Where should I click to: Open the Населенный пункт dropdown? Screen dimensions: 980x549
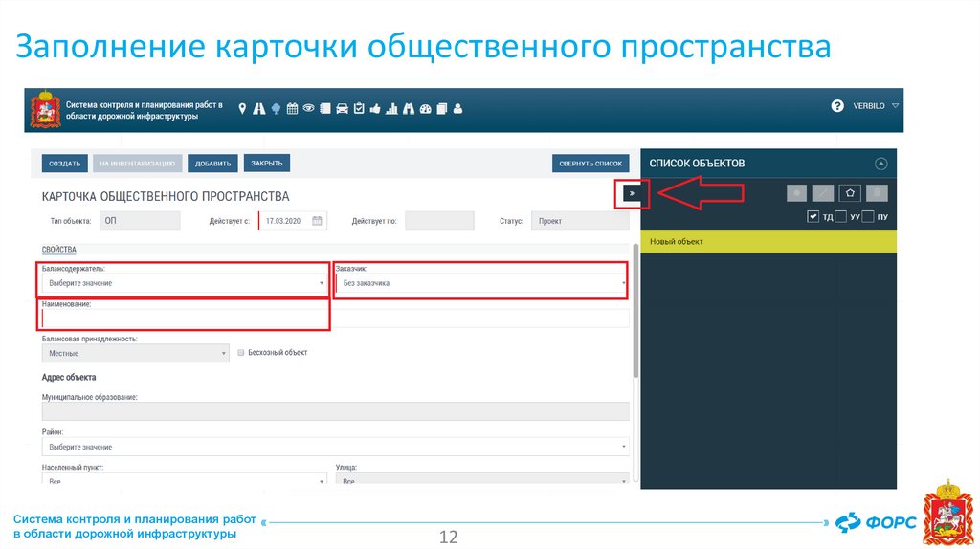184,479
